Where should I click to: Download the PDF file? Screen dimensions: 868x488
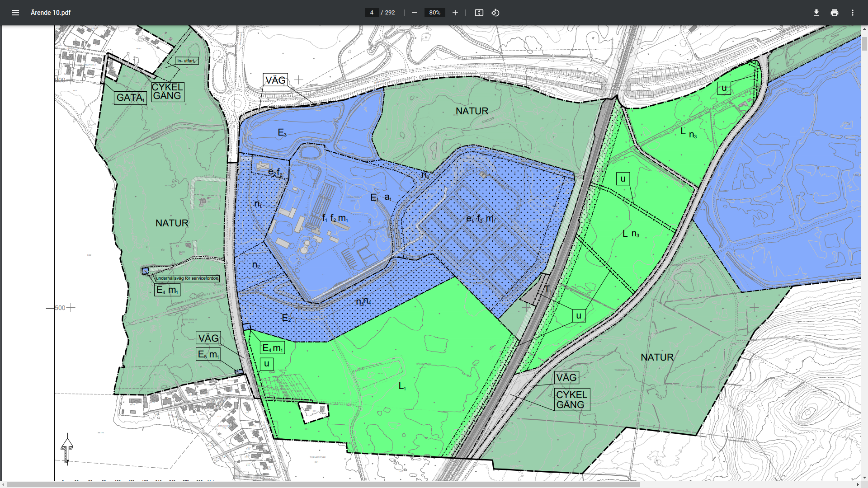pos(816,13)
